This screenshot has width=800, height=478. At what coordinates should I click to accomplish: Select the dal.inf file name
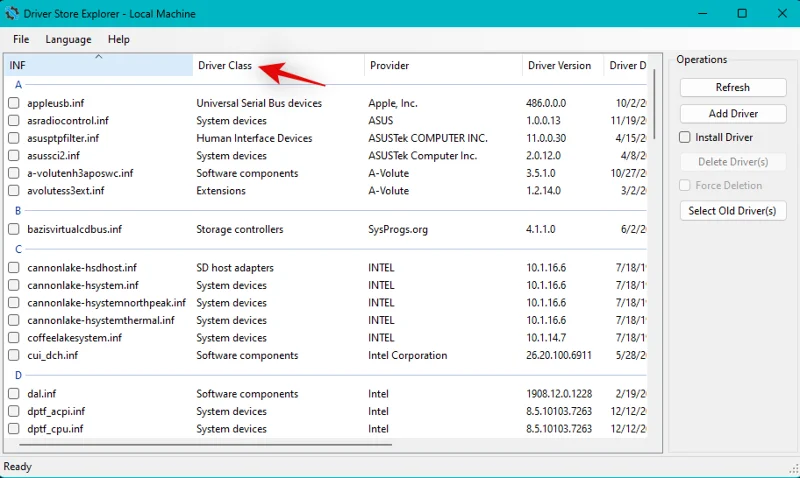[42, 393]
